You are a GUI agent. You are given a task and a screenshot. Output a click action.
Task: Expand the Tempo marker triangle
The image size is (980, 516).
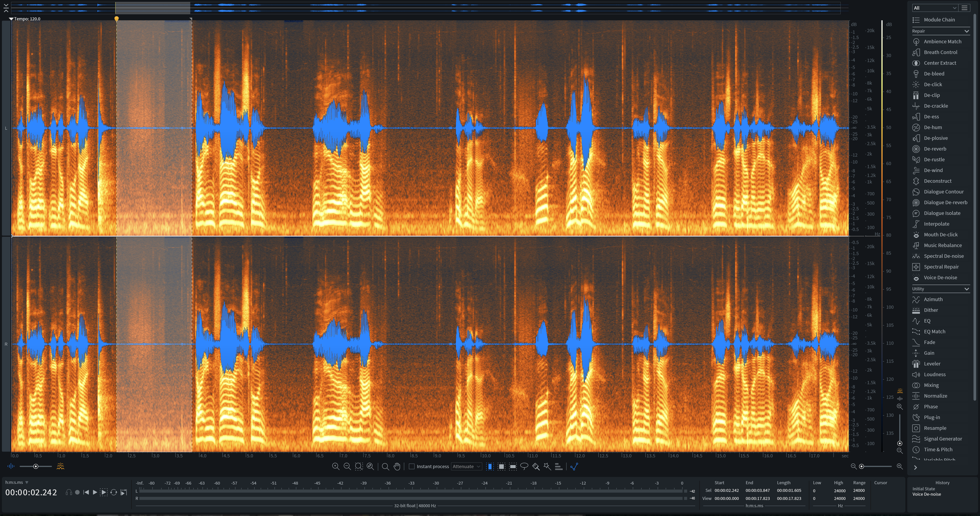11,19
